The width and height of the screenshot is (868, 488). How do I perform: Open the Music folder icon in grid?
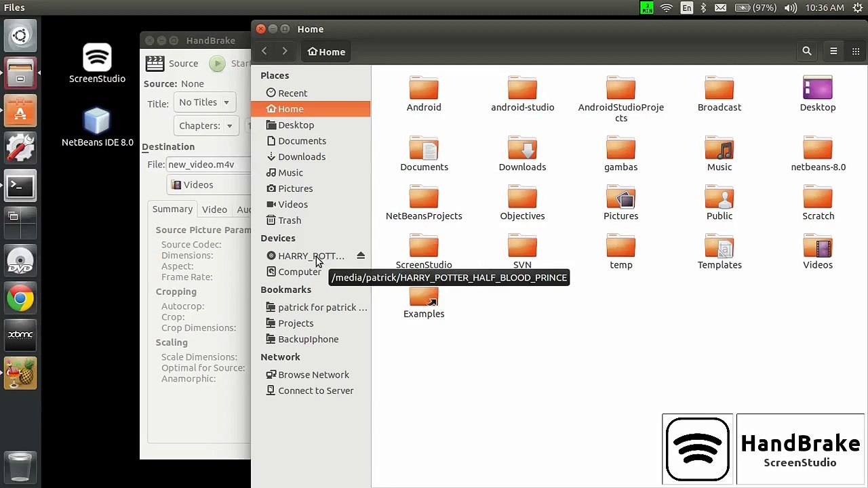coord(719,153)
